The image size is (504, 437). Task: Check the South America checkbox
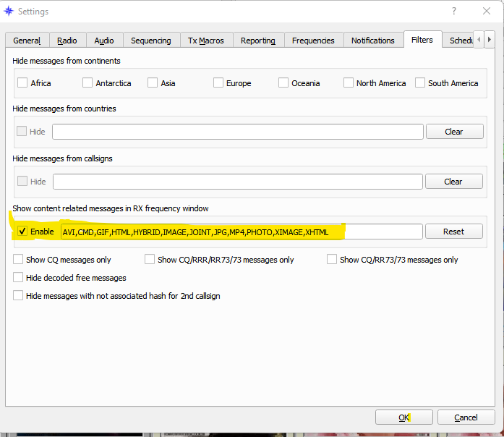click(420, 83)
